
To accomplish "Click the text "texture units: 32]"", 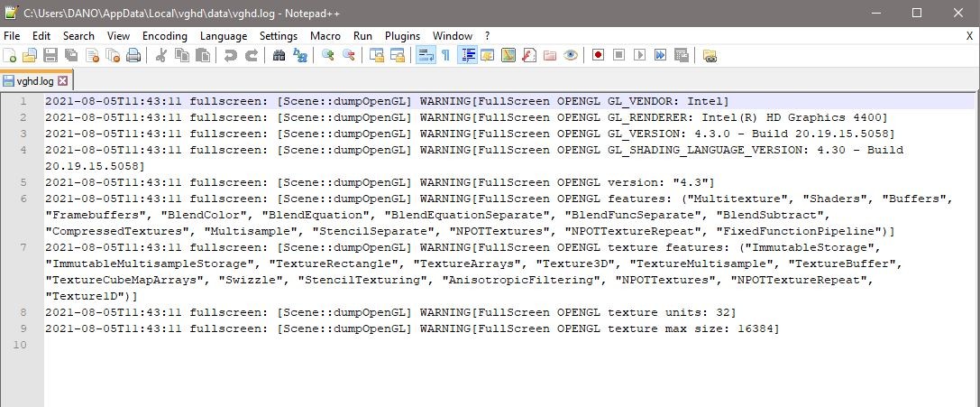I will [x=672, y=312].
